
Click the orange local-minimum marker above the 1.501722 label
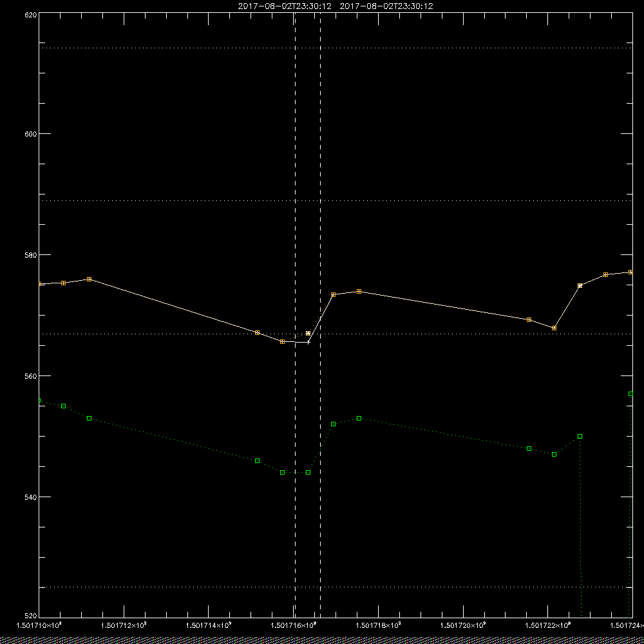(x=554, y=328)
